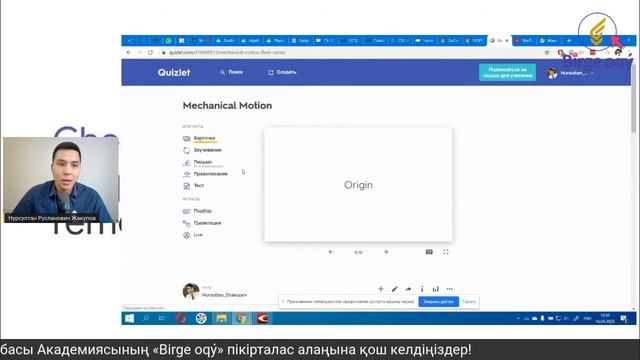The height and width of the screenshot is (360, 640).
Task: Bookmark this page with star icon
Action: coord(547,53)
